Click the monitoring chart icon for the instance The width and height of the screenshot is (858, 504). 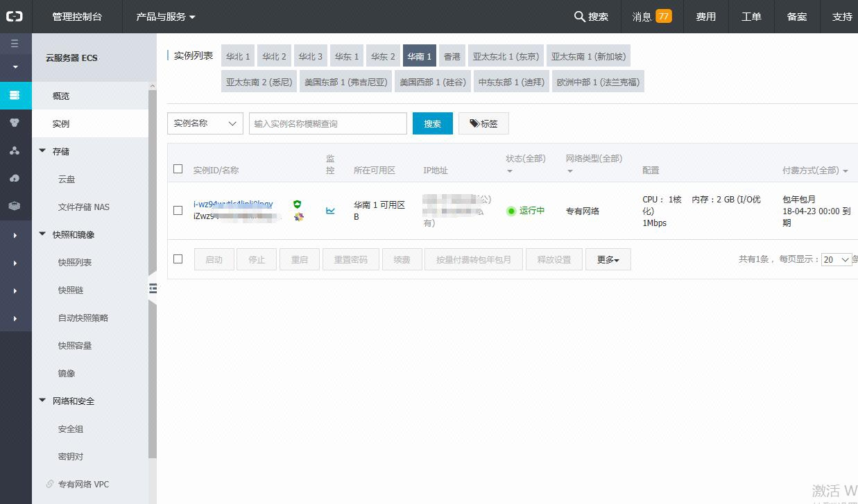(330, 211)
